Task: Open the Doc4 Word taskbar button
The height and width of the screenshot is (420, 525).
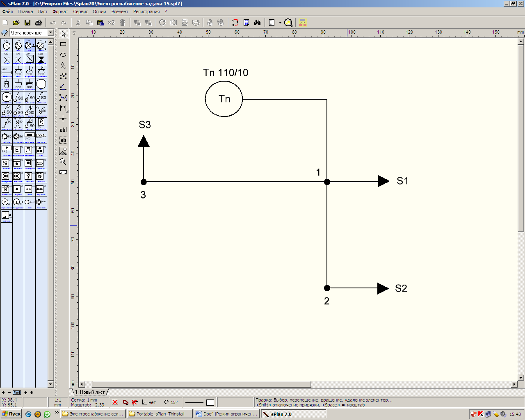Action: click(227, 414)
